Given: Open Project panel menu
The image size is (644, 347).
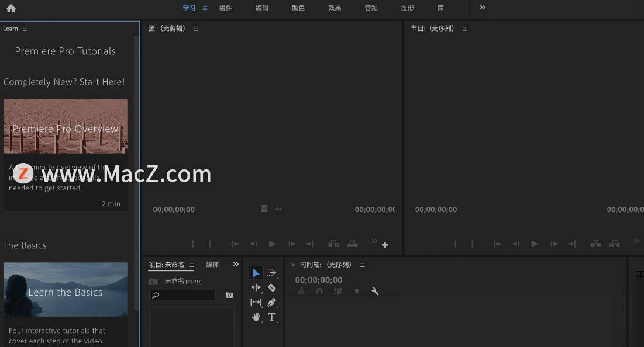Looking at the screenshot, I should click(191, 265).
